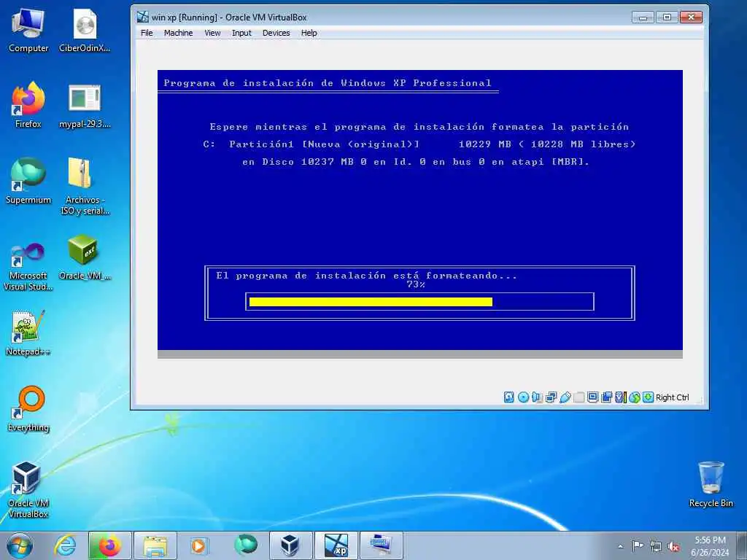Click CPU virtualization indicator in VM status bar
This screenshot has height=560, width=747.
620,397
